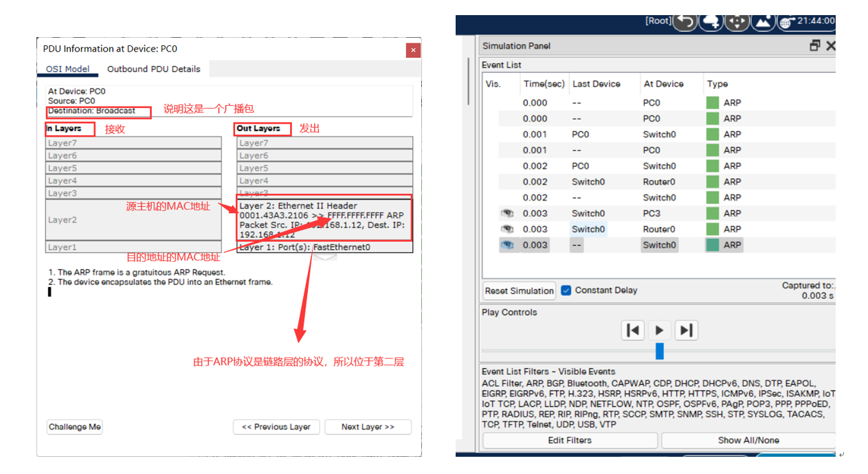Click the Simulation Panel title

coord(516,46)
